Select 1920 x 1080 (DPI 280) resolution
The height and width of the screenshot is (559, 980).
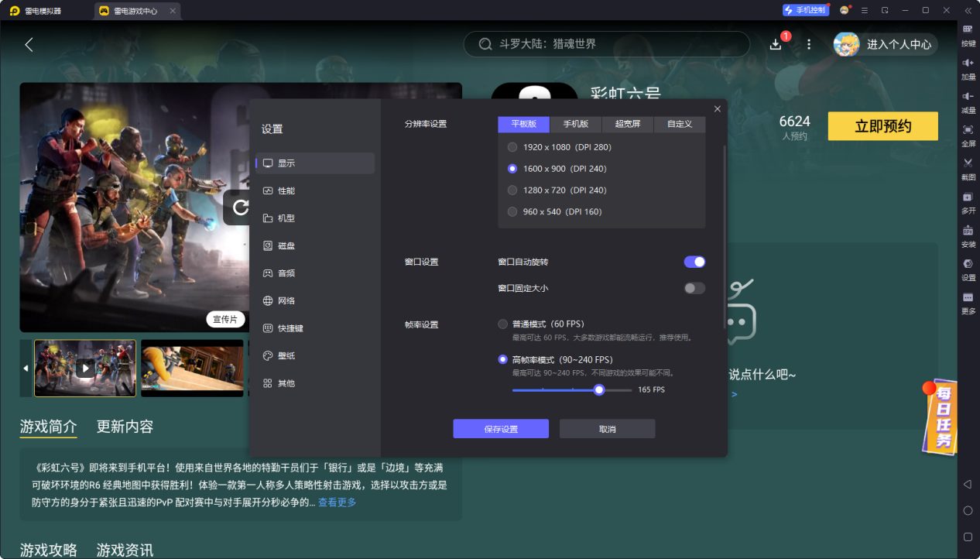pyautogui.click(x=560, y=147)
